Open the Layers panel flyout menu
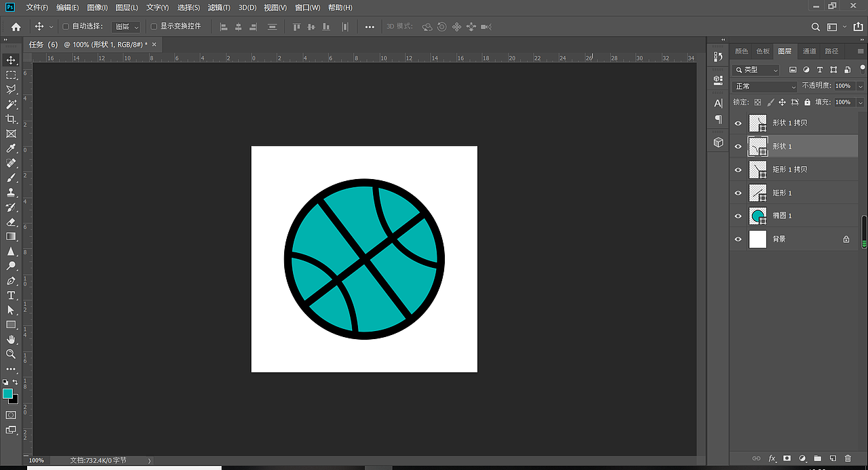The image size is (868, 470). point(861,52)
